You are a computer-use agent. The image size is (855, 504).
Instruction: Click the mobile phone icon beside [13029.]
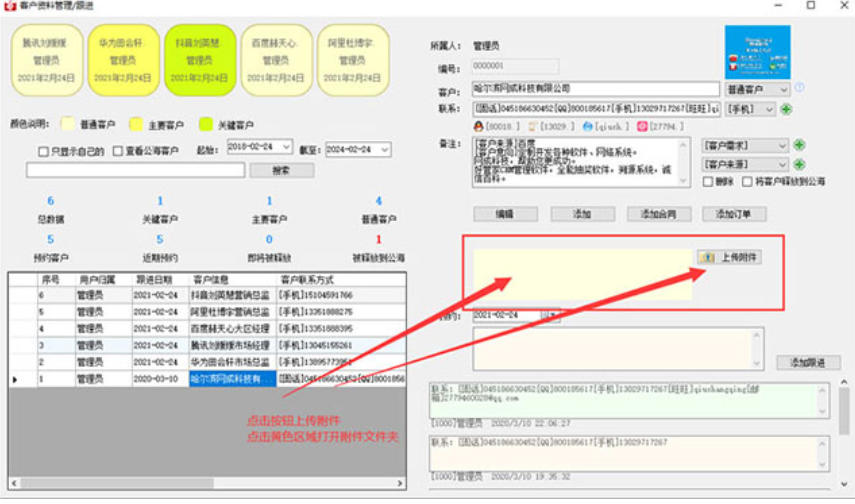tap(533, 127)
